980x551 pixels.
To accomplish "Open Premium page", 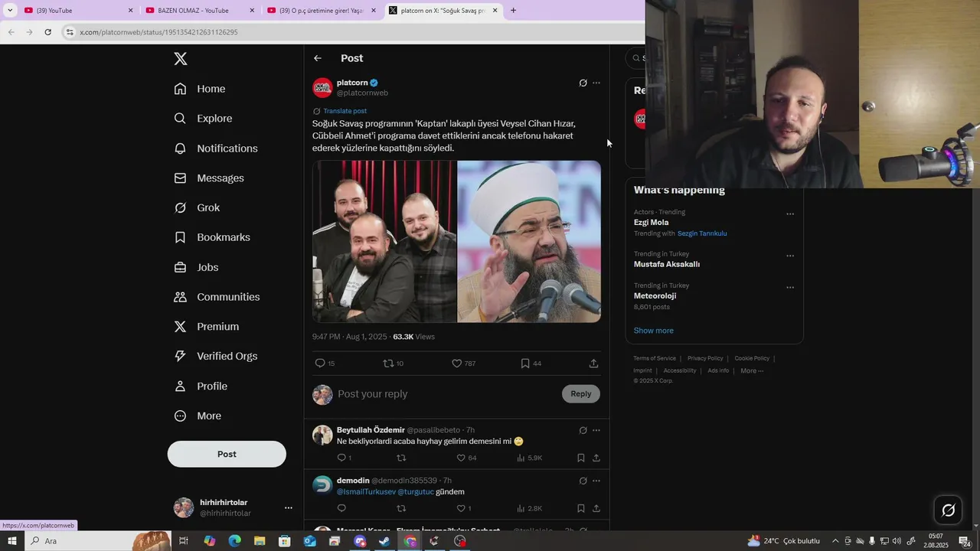I will click(x=207, y=327).
